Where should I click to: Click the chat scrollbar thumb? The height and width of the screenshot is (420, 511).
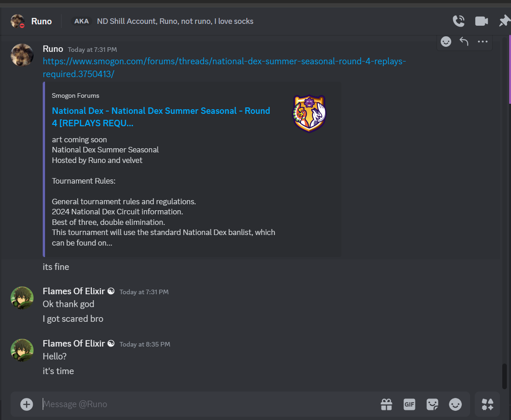[505, 376]
